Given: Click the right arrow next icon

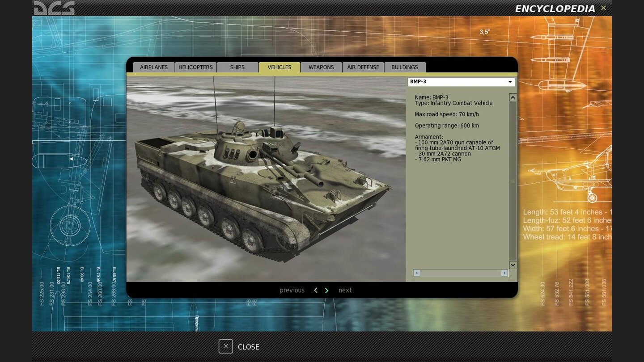Looking at the screenshot, I should point(326,290).
